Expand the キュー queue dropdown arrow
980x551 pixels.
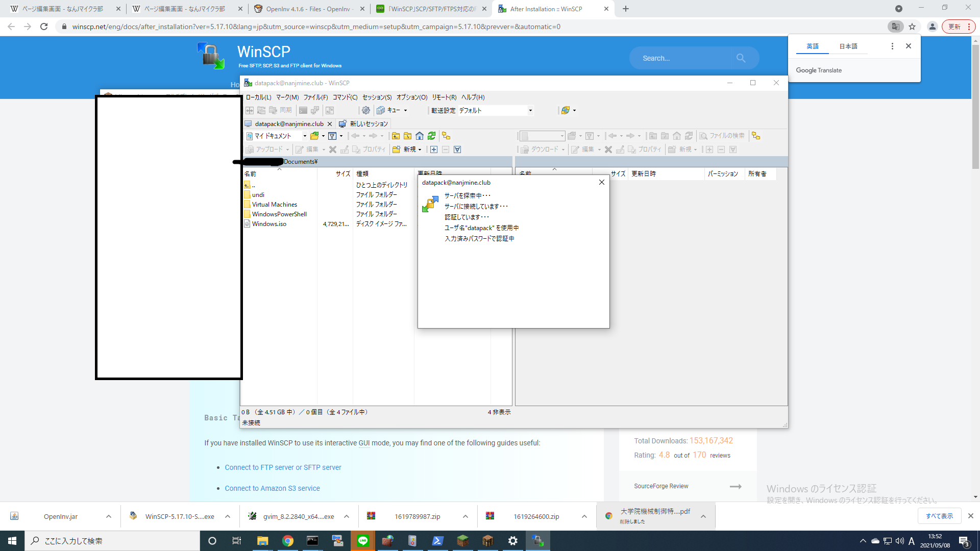pos(406,110)
